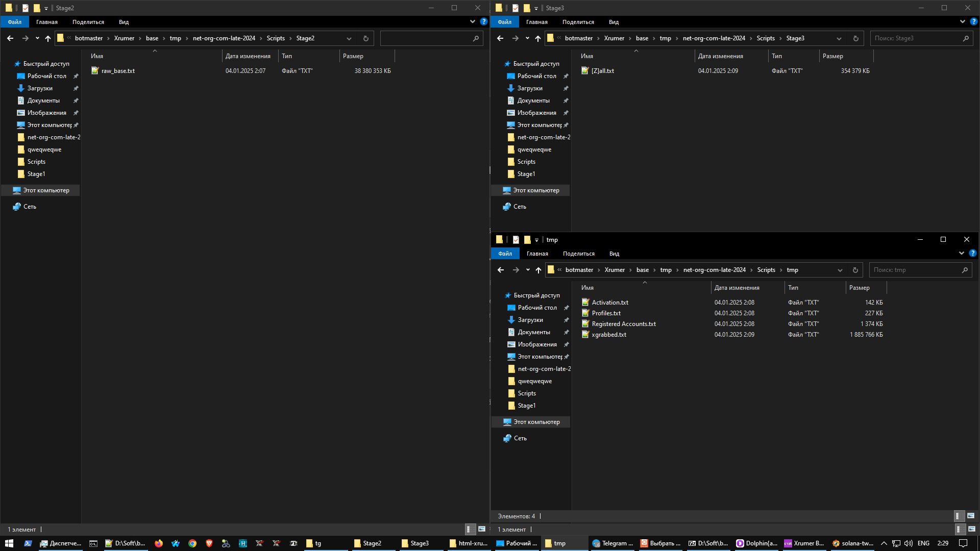Image resolution: width=980 pixels, height=551 pixels.
Task: Click Windows Start button
Action: (9, 543)
